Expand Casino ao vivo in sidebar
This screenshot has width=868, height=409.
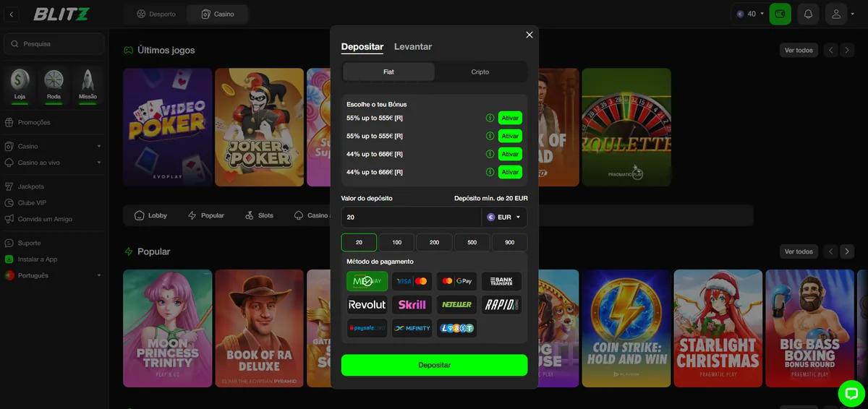pyautogui.click(x=54, y=163)
